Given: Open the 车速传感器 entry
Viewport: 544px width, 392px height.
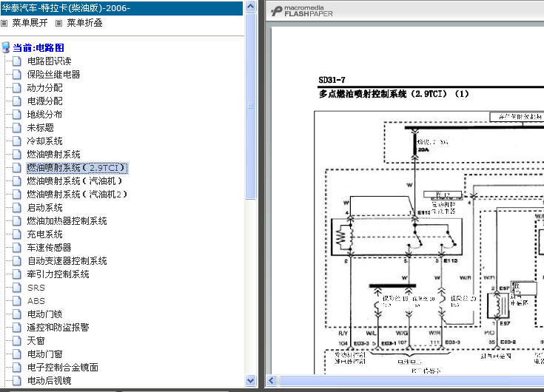Looking at the screenshot, I should [x=50, y=248].
